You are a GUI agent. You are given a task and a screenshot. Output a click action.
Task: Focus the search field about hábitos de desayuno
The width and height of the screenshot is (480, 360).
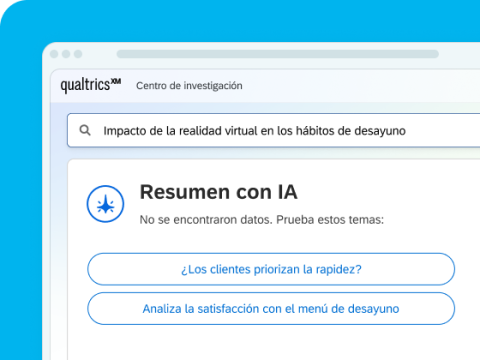click(274, 130)
